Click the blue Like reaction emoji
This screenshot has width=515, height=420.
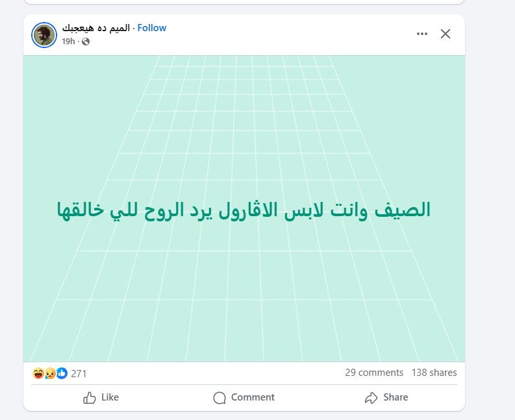tap(62, 373)
